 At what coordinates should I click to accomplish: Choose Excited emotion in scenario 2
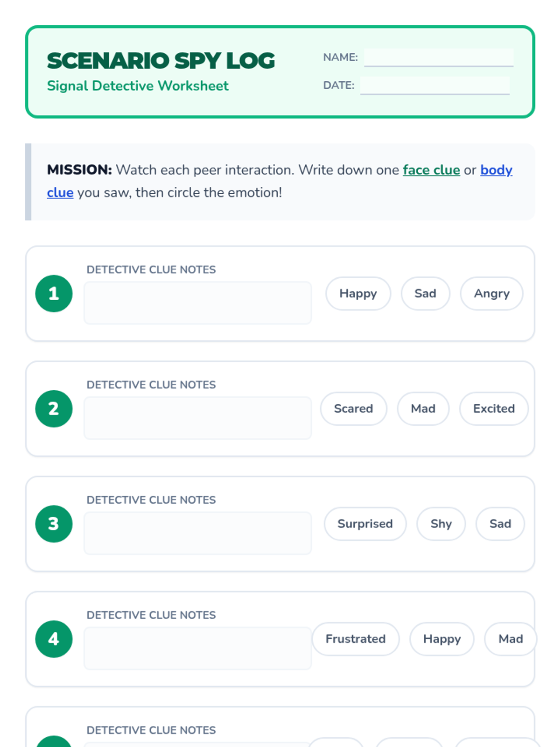coord(494,409)
